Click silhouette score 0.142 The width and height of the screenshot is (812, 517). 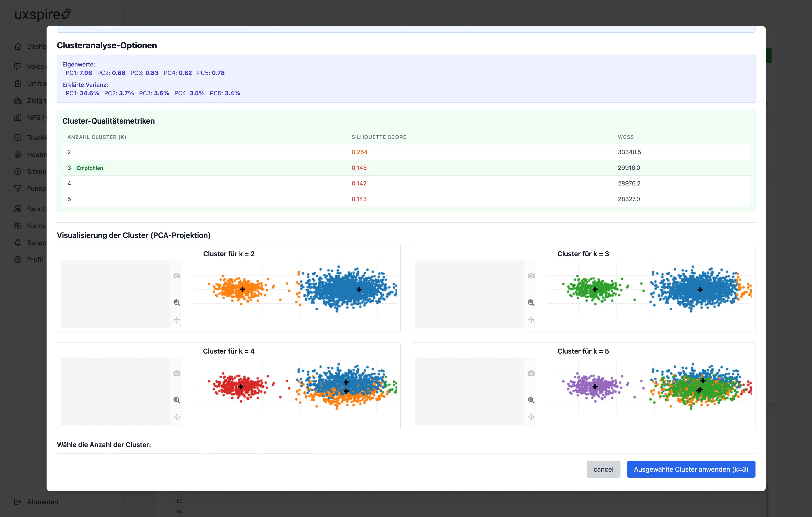pyautogui.click(x=359, y=184)
